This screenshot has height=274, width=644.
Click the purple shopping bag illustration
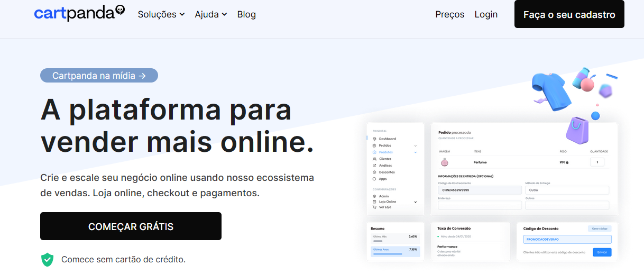coord(578,130)
